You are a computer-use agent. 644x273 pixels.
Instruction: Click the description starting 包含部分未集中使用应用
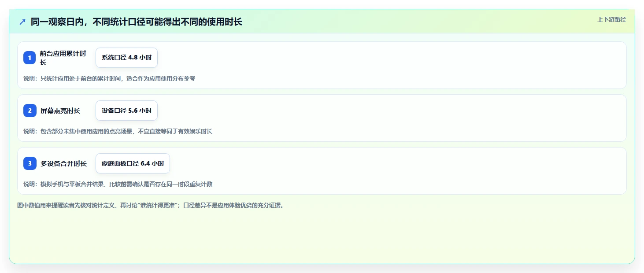[118, 131]
